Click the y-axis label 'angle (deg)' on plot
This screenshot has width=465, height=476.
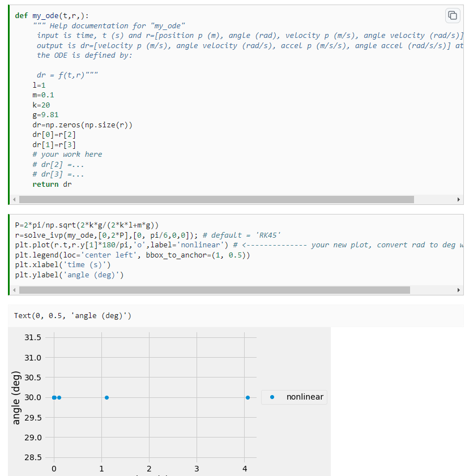(x=16, y=398)
